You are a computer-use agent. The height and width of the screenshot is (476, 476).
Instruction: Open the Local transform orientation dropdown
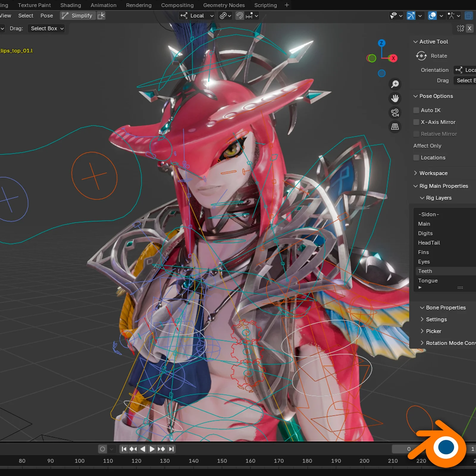coord(196,16)
